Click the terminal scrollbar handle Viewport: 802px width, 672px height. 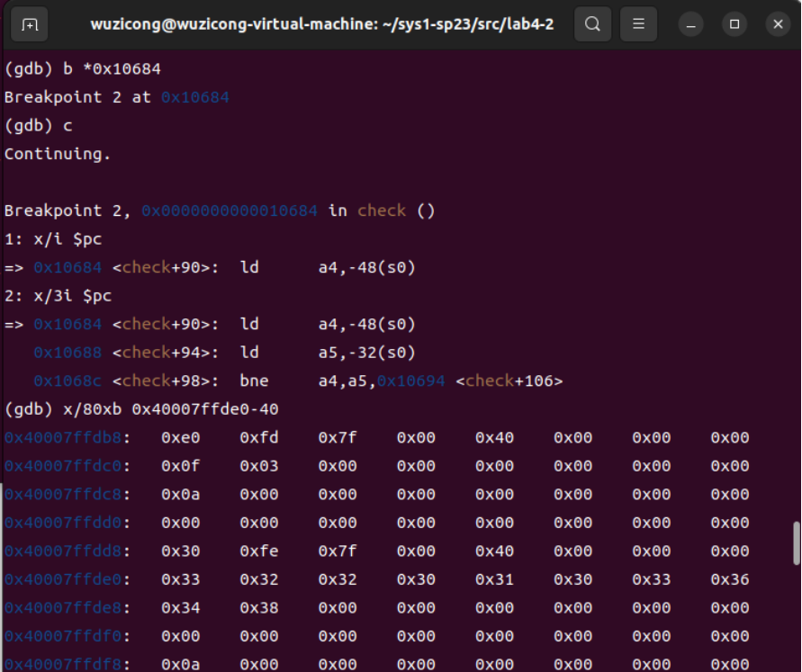(797, 543)
